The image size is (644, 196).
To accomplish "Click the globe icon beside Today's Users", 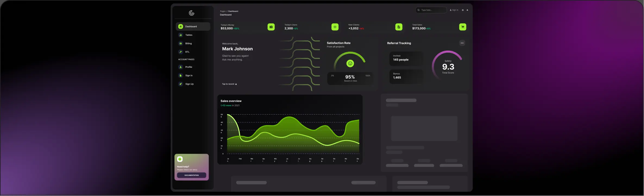I will [x=335, y=27].
